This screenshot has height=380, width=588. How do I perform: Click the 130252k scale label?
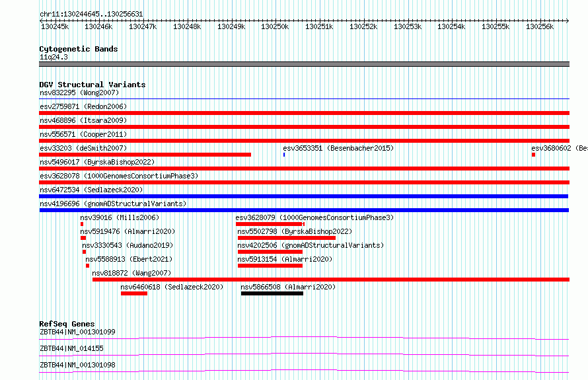click(x=363, y=26)
